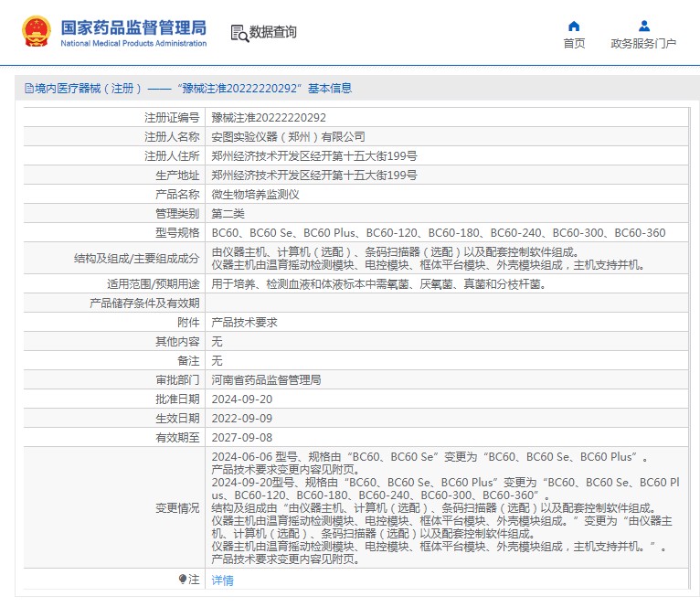This screenshot has height=607, width=700.
Task: Open the 数据查询 search icon
Action: click(239, 33)
